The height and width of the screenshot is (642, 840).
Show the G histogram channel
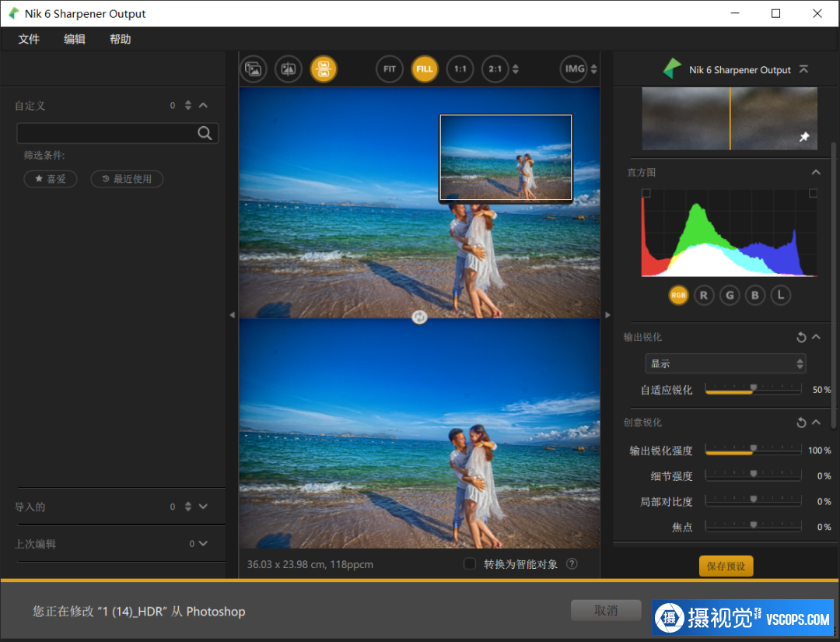tap(730, 295)
